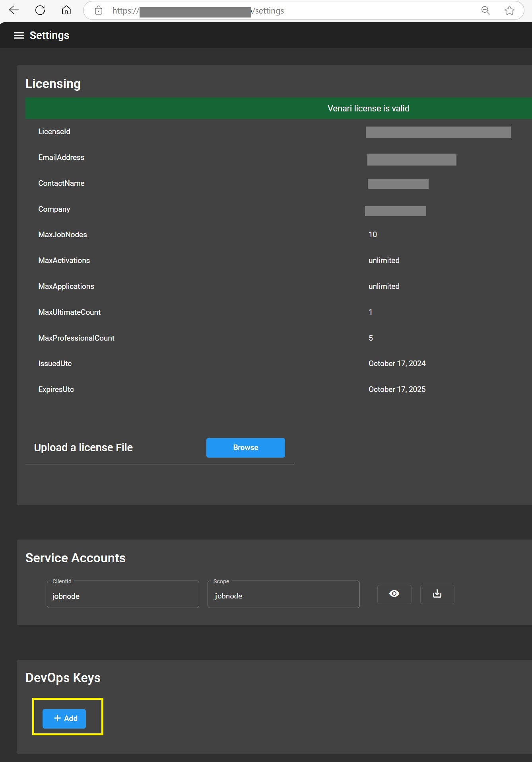Image resolution: width=532 pixels, height=762 pixels.
Task: Click the address bar URL
Action: [x=278, y=11]
